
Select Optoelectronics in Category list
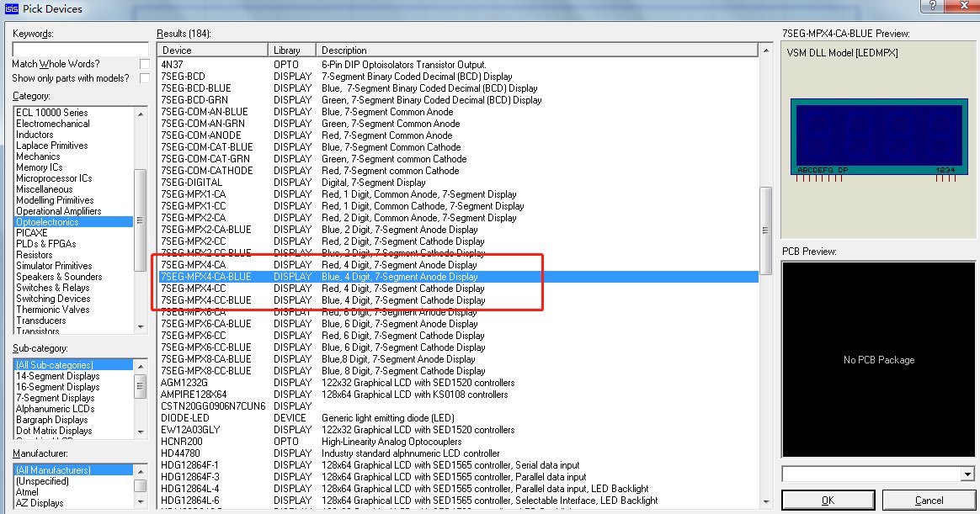(47, 222)
